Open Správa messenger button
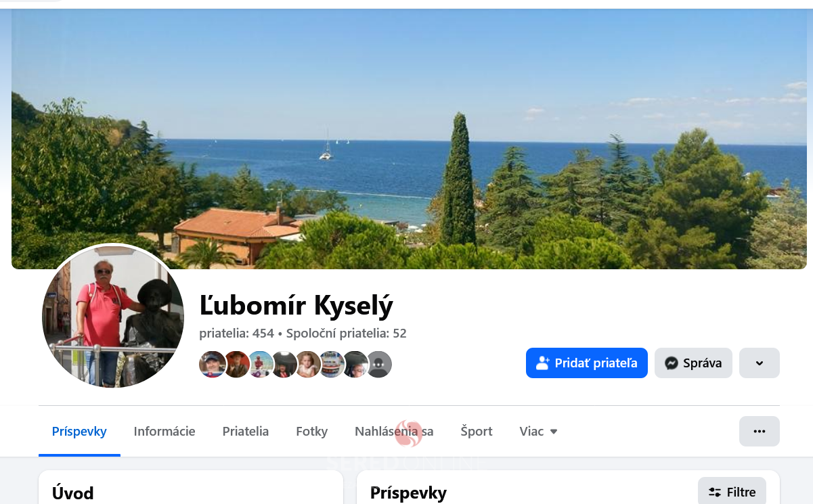The height and width of the screenshot is (504, 813). [x=693, y=363]
